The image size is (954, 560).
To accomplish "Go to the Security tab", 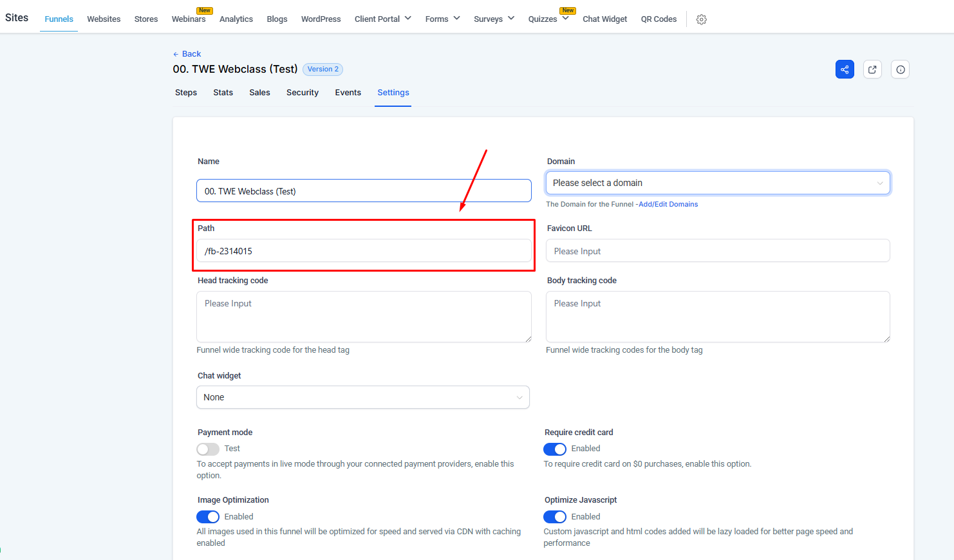I will coord(303,93).
